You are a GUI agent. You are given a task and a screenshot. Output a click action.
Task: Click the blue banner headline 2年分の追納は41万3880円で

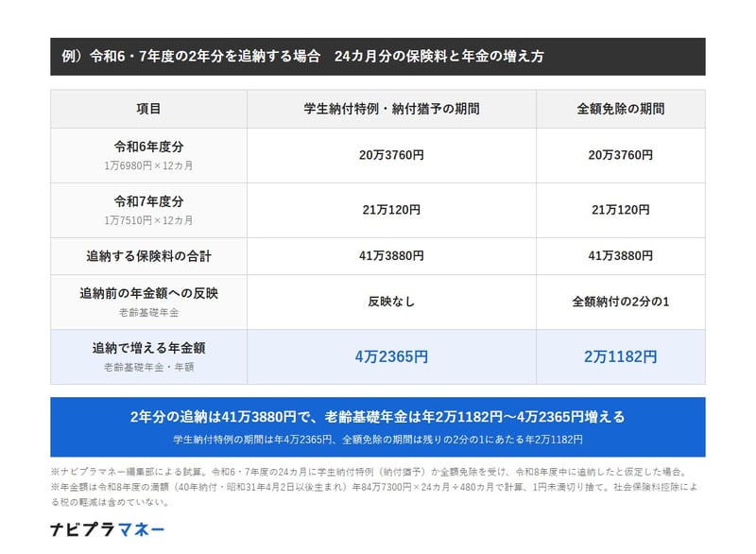[377, 417]
